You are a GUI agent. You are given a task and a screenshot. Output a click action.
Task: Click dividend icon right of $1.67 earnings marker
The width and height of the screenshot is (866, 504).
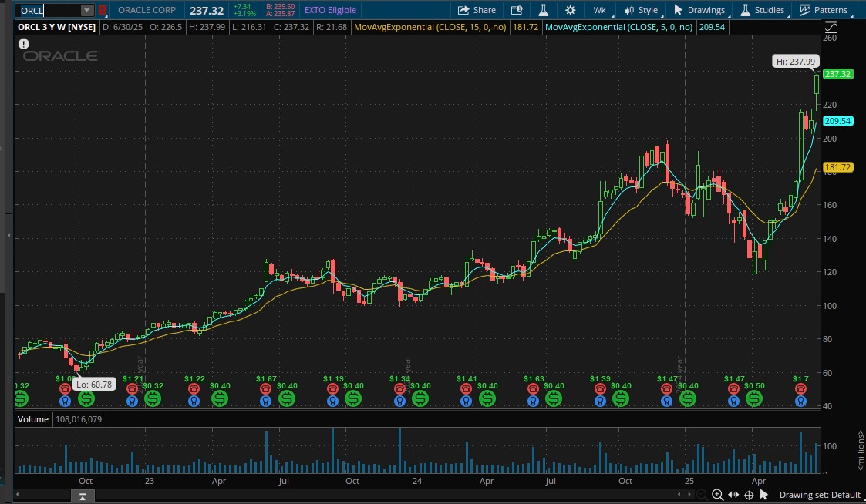(287, 398)
